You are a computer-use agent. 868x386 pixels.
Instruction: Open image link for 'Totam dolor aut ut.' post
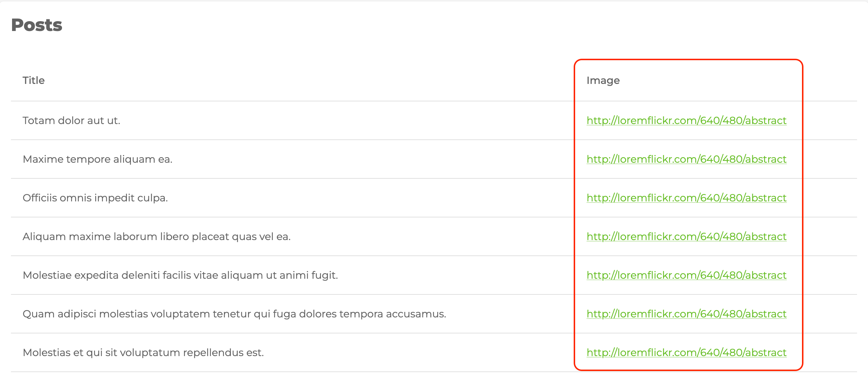click(x=686, y=120)
